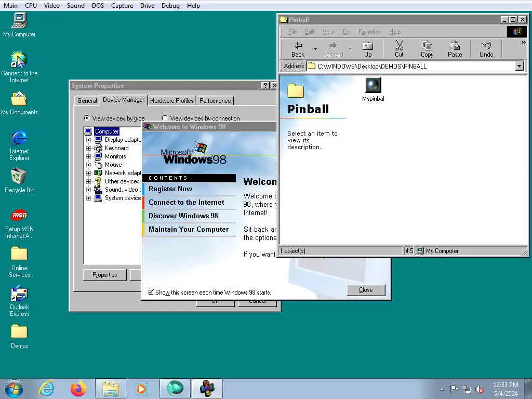The image size is (532, 399).
Task: Open the Demos folder on desktop
Action: click(19, 337)
